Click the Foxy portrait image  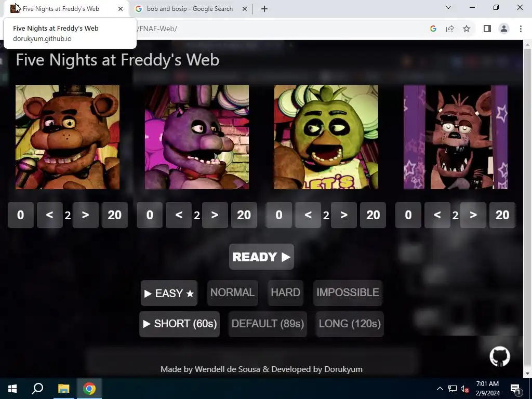(x=456, y=137)
